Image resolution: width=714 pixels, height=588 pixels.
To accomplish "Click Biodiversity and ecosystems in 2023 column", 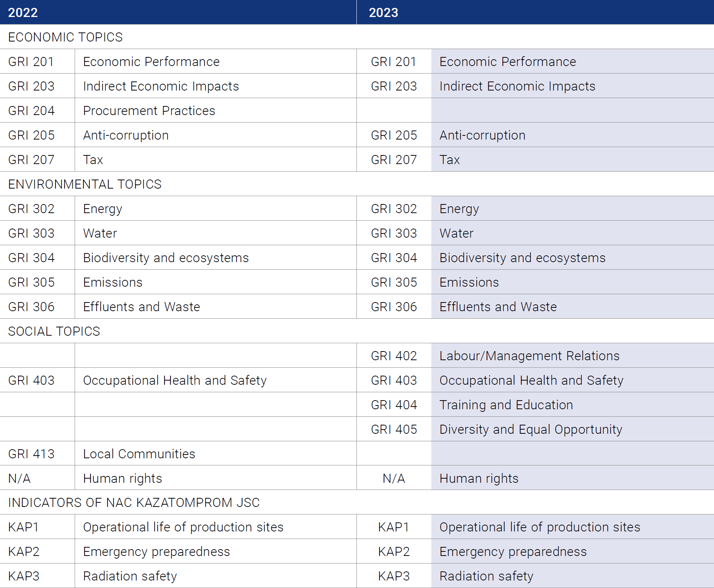I will pos(523,258).
